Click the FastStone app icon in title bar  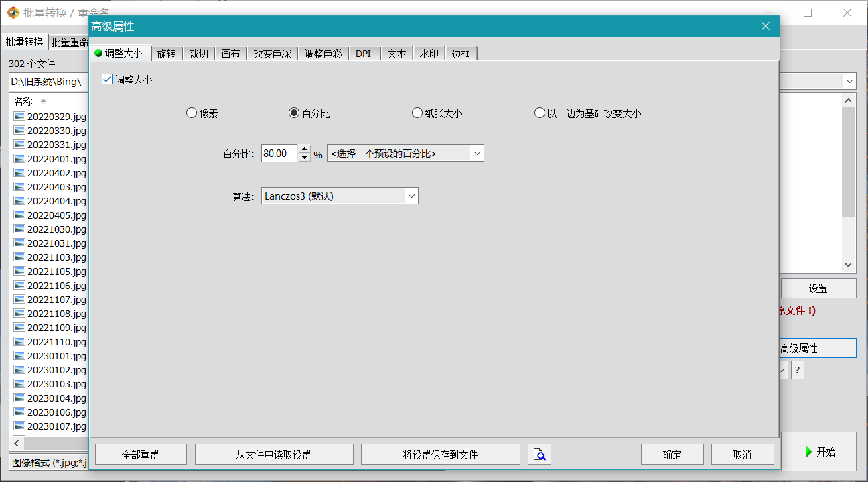pos(13,13)
